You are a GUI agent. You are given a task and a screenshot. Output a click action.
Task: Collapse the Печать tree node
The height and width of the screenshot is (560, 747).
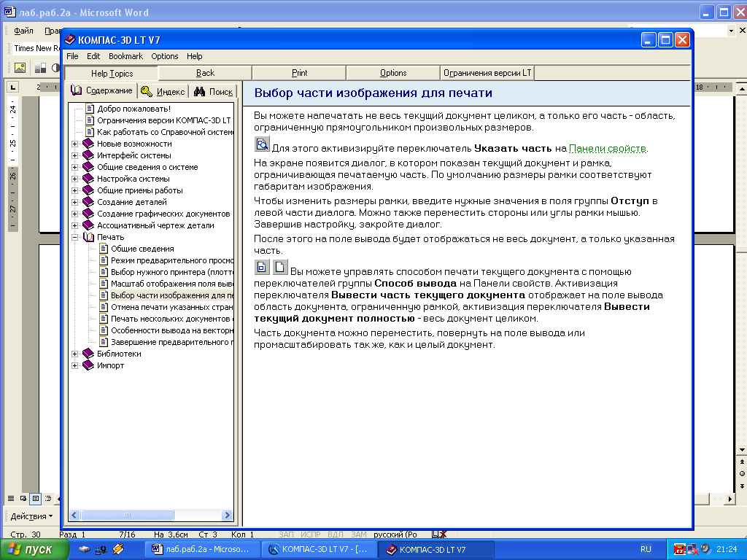click(x=75, y=237)
